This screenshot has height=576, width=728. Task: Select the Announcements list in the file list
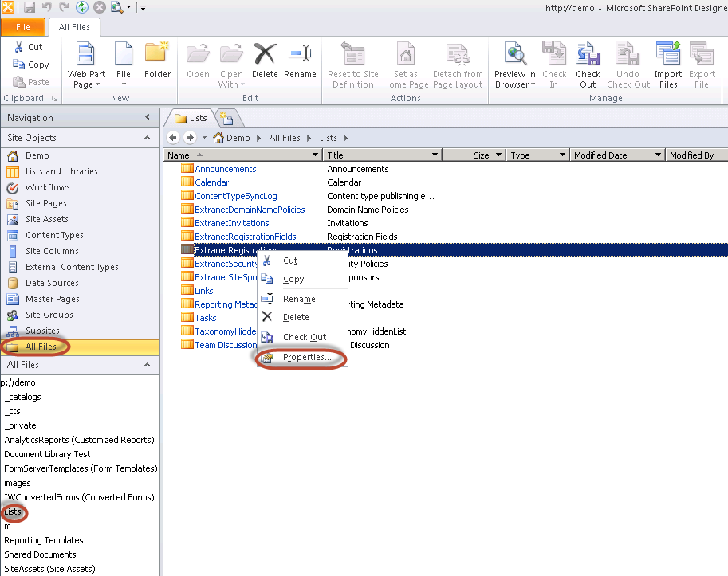point(225,168)
